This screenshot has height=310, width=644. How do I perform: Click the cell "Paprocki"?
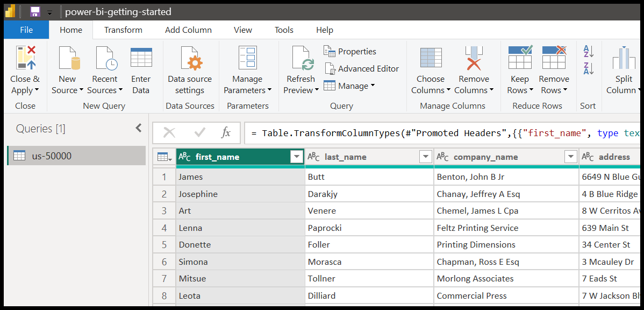tap(369, 228)
